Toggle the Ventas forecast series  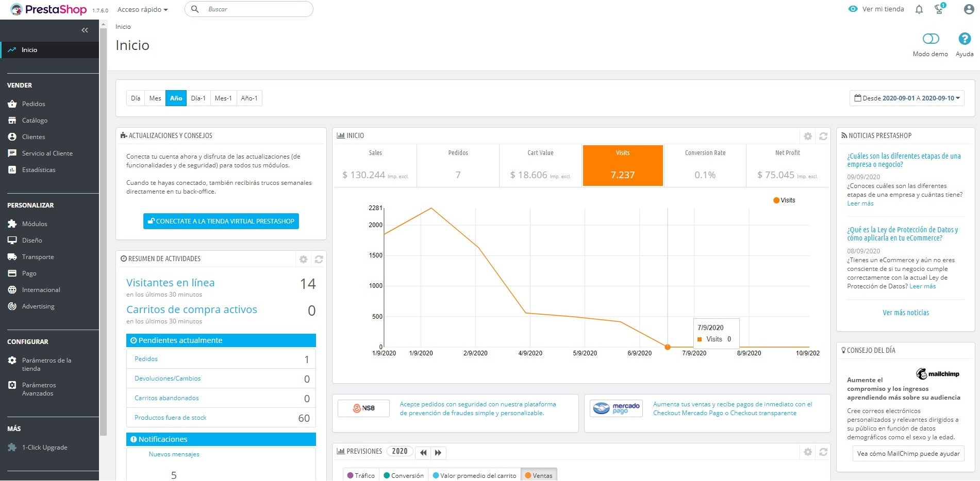(539, 475)
